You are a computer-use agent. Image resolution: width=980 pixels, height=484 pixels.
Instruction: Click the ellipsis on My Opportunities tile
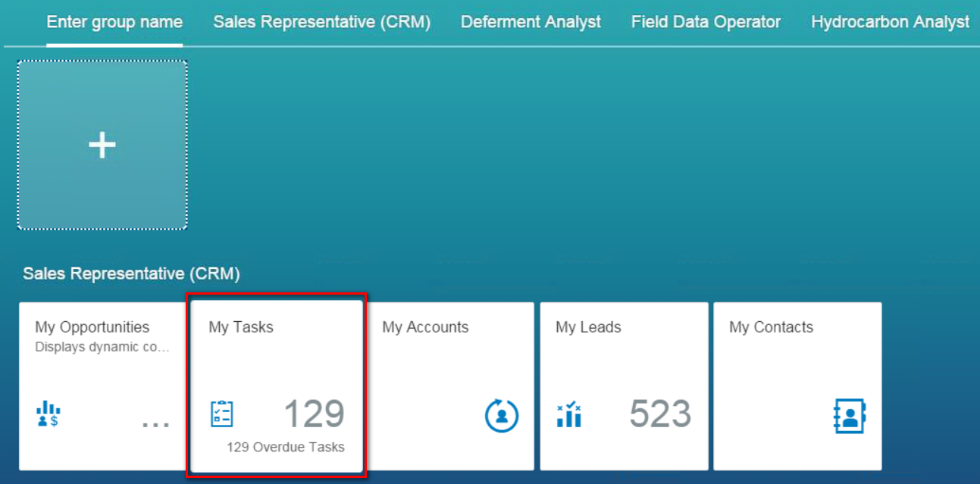155,424
